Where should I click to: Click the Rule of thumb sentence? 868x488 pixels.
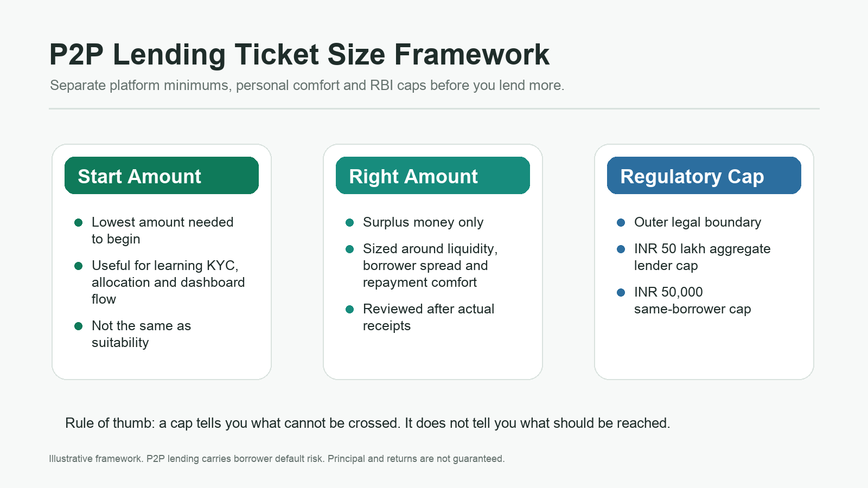[x=368, y=423]
